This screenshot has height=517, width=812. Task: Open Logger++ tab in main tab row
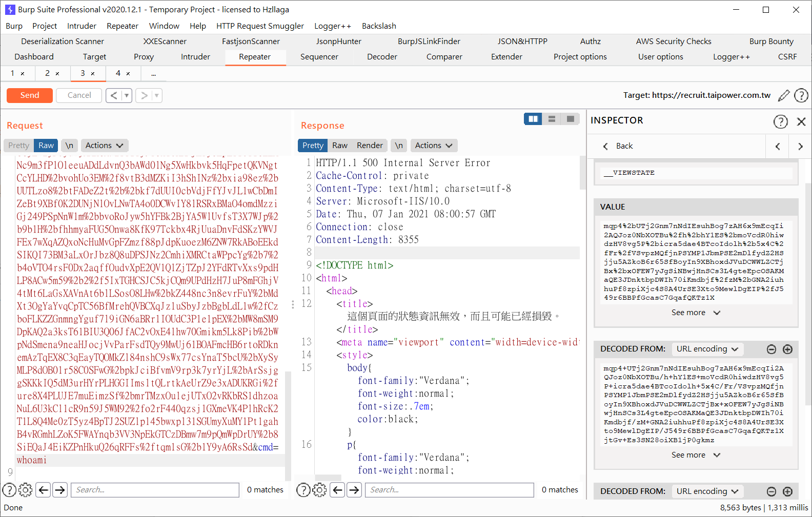(x=731, y=57)
